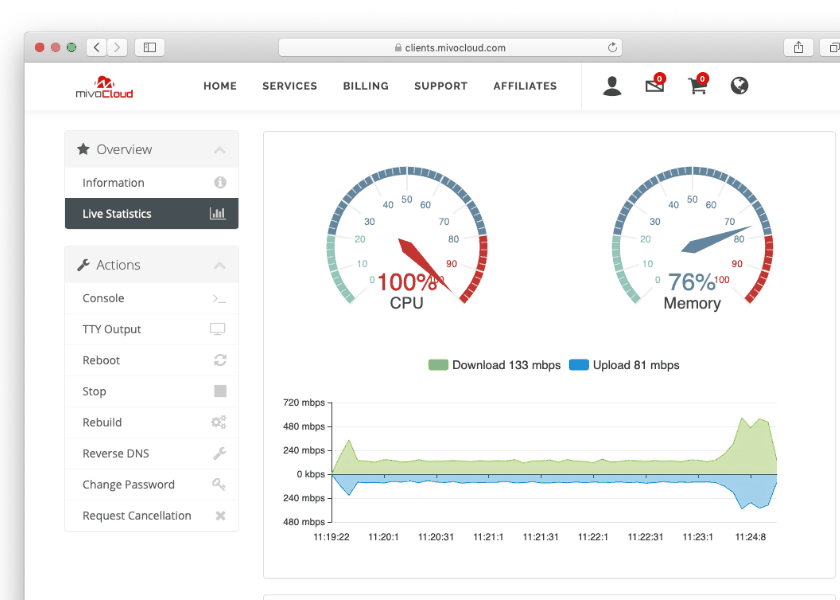
Task: Click the green Download color swatch
Action: 438,365
